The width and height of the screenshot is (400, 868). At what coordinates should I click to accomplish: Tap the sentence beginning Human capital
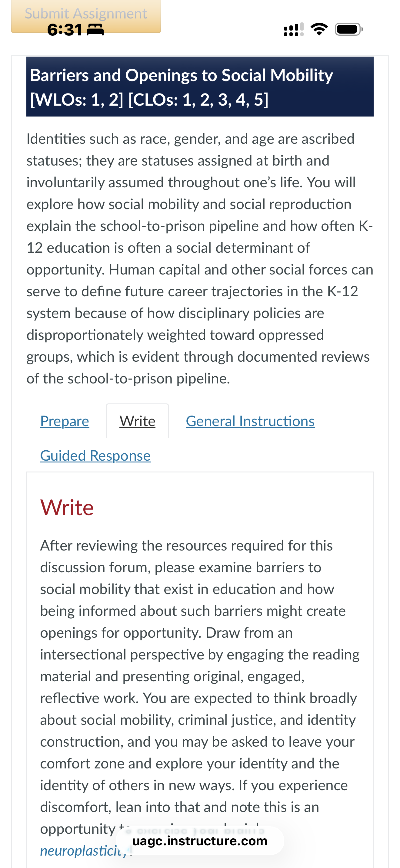click(x=200, y=324)
